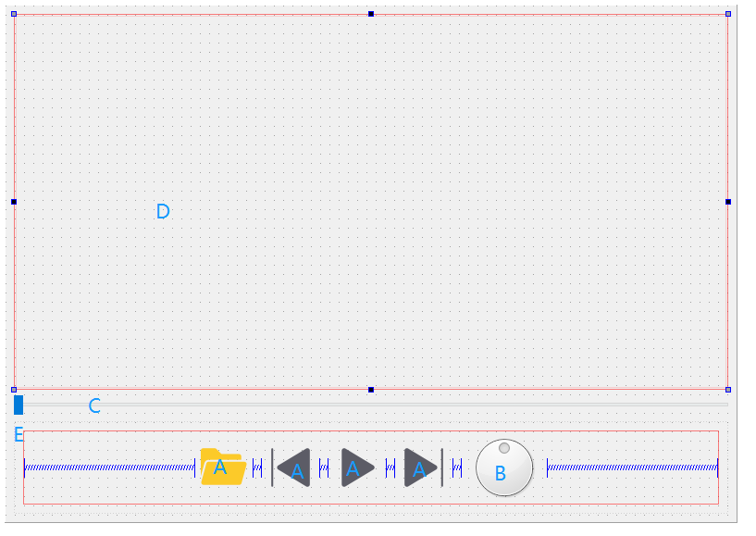Screen dimensions: 756x536
Task: Click the label B on the knob
Action: click(x=501, y=474)
